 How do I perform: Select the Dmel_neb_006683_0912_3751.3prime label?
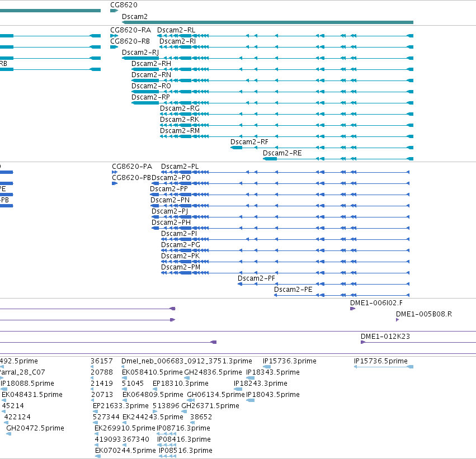[186, 361]
